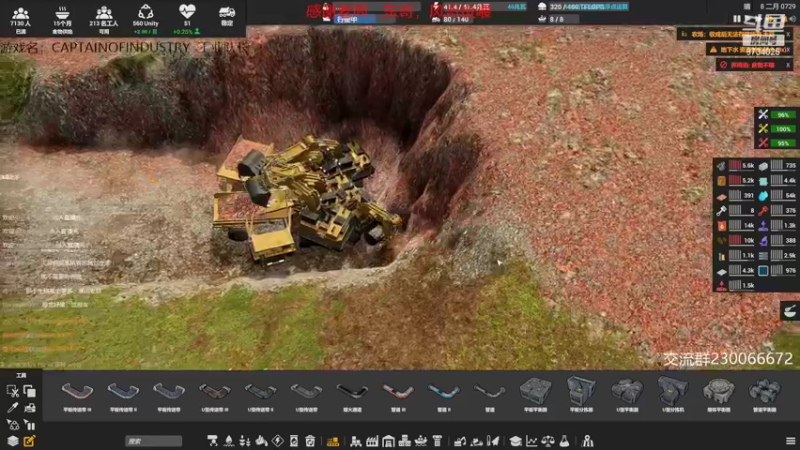Open the excavator mining tool icon
800x450 pixels.
pyautogui.click(x=460, y=441)
